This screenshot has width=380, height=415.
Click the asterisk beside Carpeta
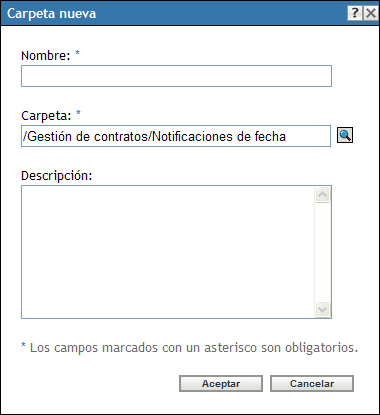[x=78, y=113]
